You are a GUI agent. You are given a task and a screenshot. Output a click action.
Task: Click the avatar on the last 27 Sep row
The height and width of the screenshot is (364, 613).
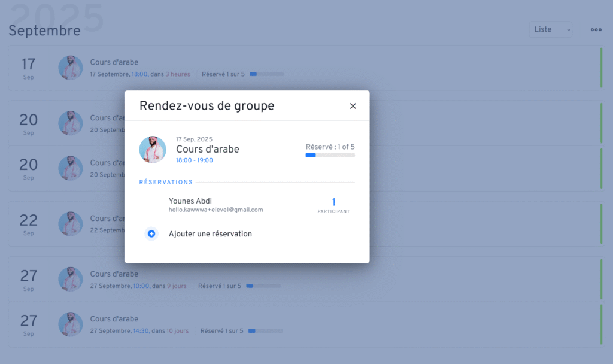(71, 324)
